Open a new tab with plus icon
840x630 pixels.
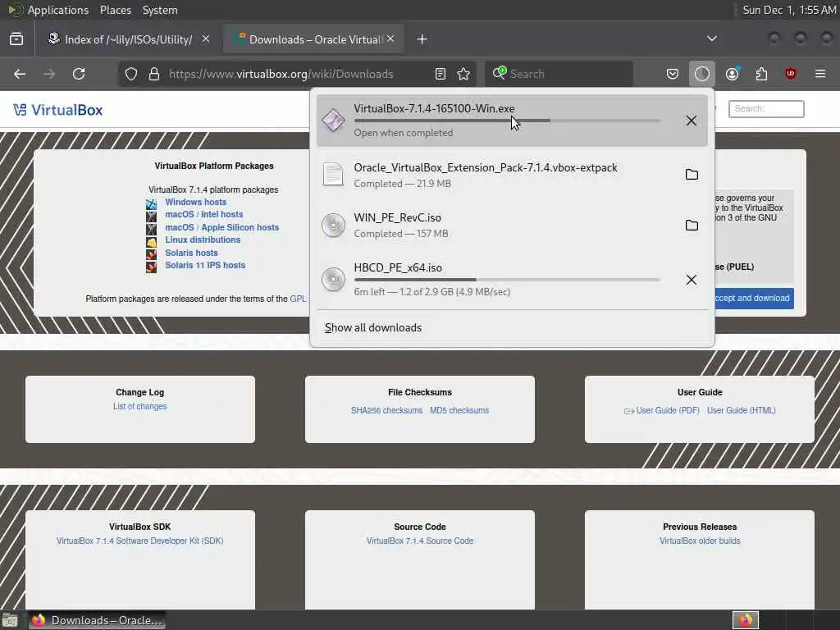pos(422,39)
